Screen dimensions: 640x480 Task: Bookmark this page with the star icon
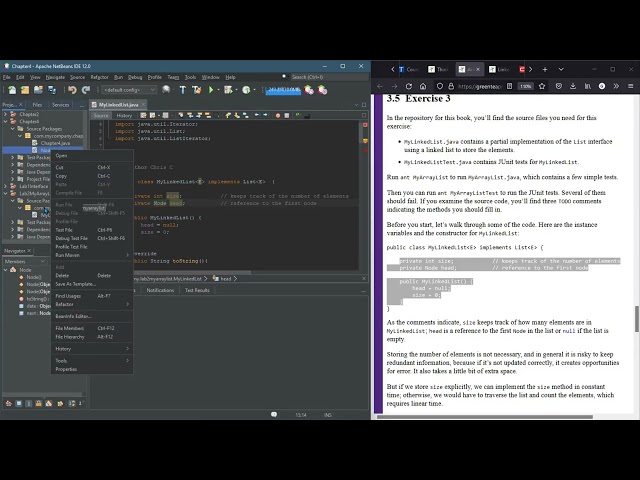click(x=542, y=86)
